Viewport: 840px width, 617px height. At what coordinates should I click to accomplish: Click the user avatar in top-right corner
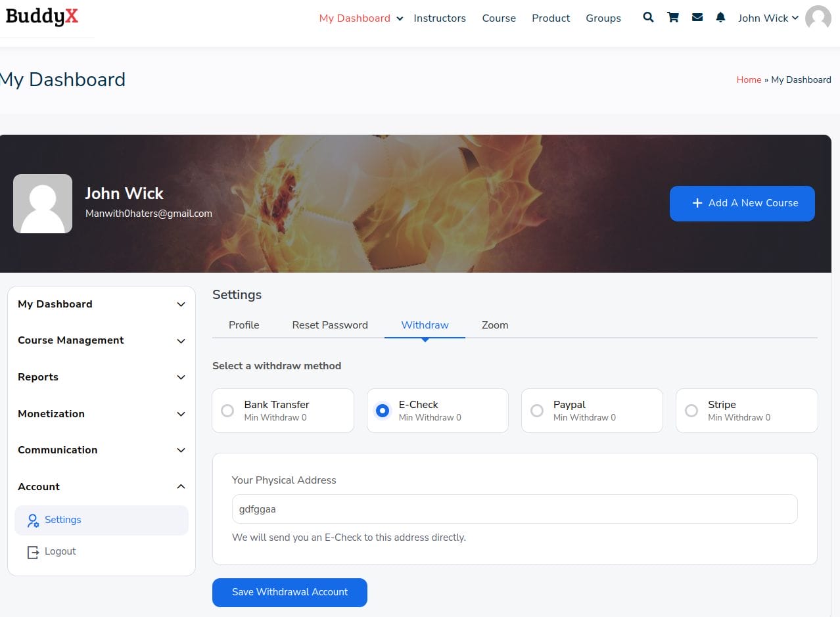[x=818, y=18]
